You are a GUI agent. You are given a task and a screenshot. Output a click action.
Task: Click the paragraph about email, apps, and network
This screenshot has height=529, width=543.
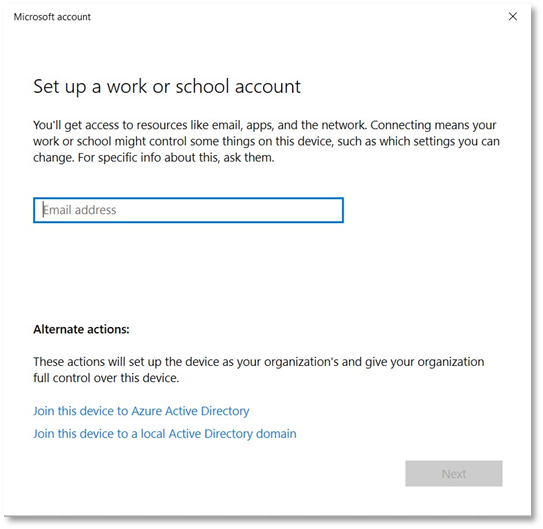pyautogui.click(x=266, y=141)
